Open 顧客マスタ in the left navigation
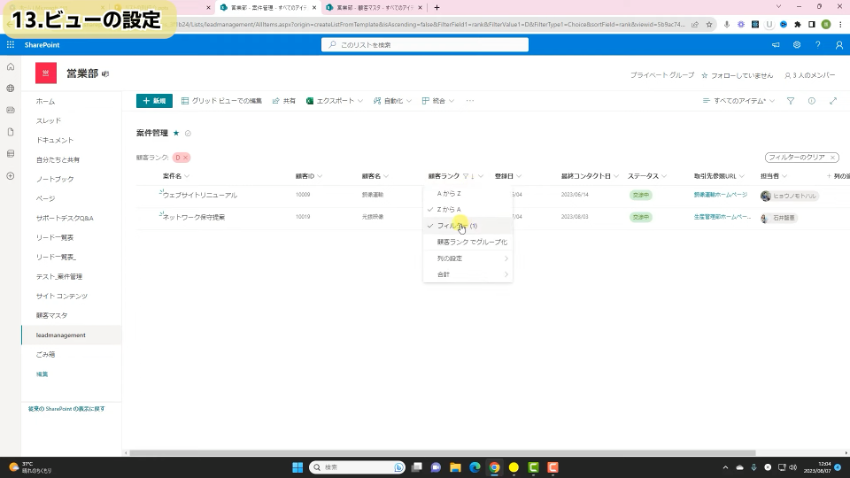 [52, 315]
